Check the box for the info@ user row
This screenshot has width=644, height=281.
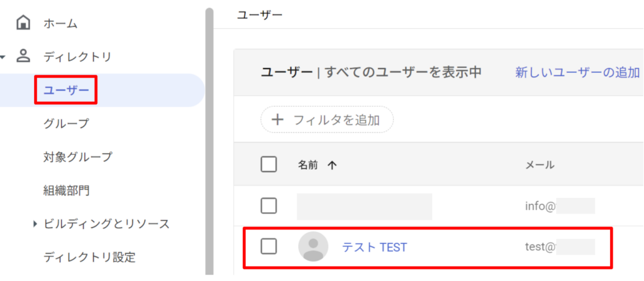point(269,206)
